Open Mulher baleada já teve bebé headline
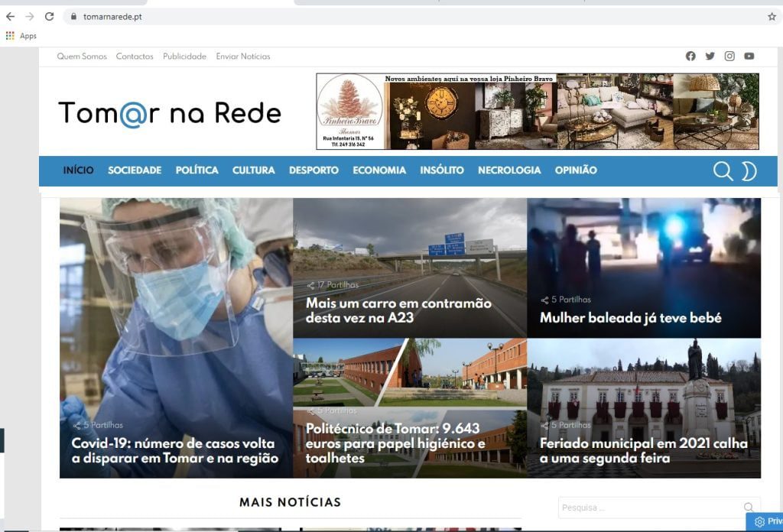Viewport: 783px width, 532px height. point(631,318)
